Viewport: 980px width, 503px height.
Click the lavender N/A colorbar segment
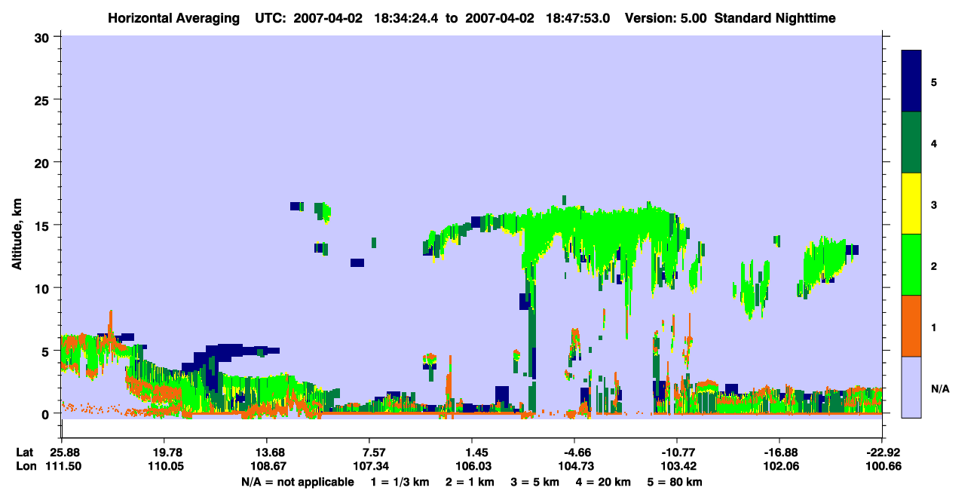(x=911, y=387)
